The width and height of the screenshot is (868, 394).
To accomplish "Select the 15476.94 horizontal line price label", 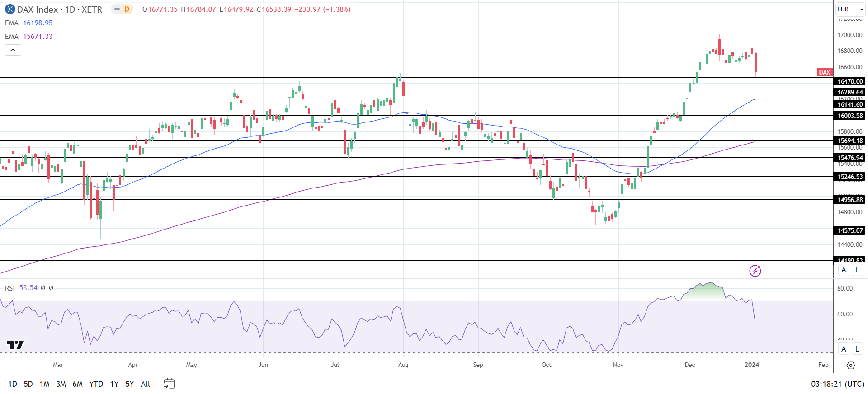I will click(849, 158).
